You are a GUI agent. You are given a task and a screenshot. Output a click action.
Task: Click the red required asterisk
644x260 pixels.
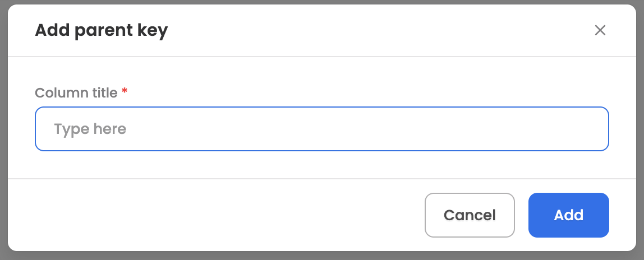tap(125, 91)
